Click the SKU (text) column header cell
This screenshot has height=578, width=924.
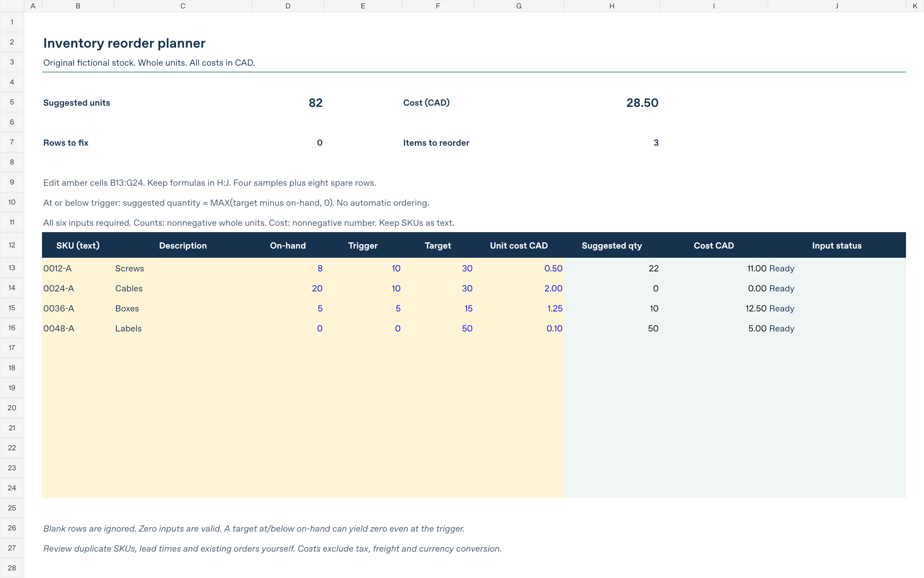tap(78, 245)
